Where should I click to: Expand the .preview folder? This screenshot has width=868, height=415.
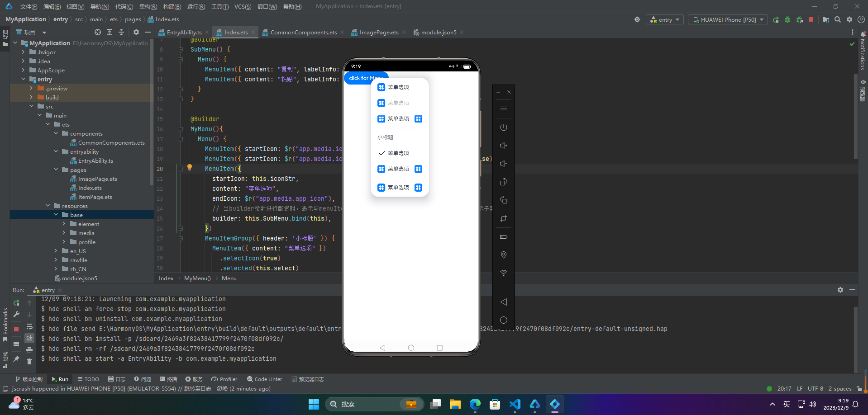pyautogui.click(x=31, y=88)
